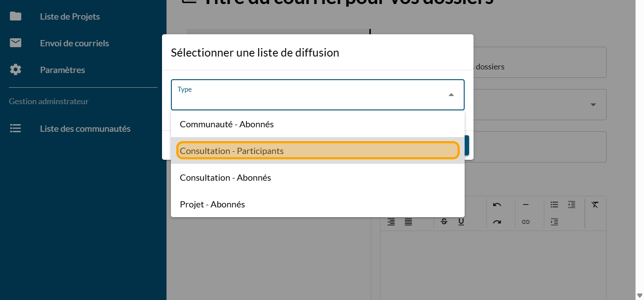Open Liste de Projets in sidebar
Viewport: 644px width, 300px height.
[x=70, y=16]
